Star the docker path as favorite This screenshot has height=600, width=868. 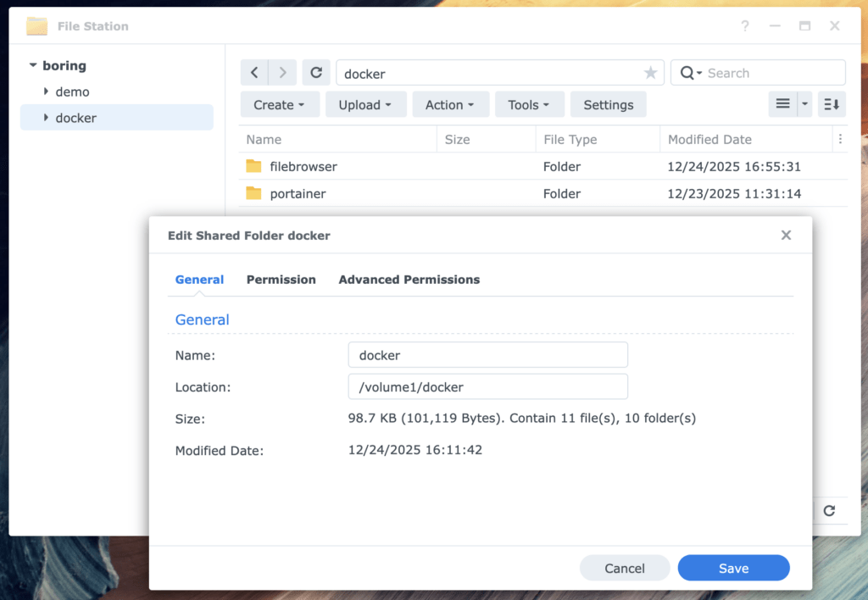coord(650,73)
